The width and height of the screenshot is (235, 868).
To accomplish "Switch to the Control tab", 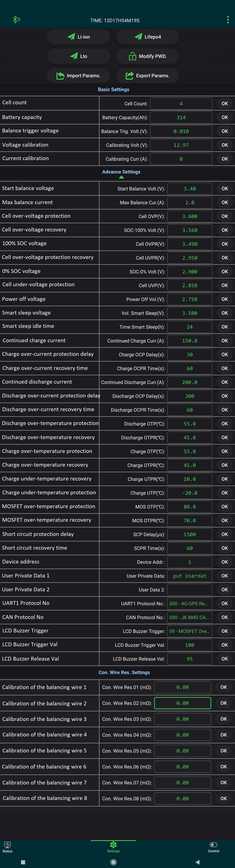I will tap(213, 847).
